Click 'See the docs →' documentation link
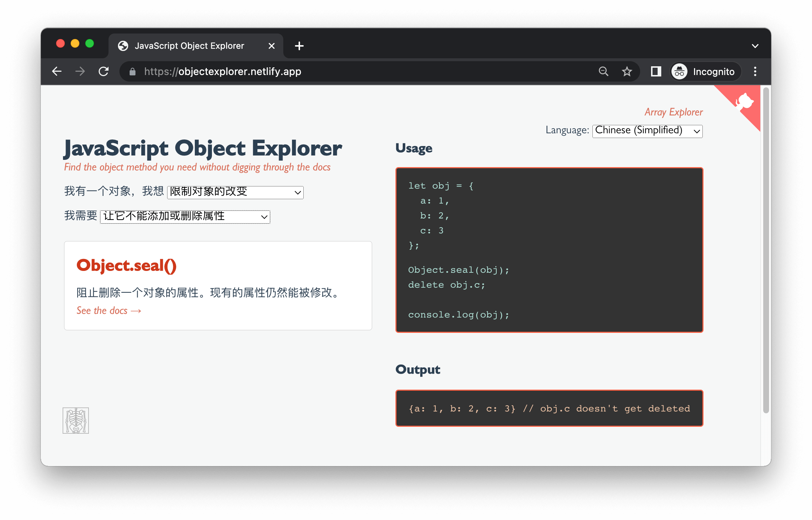Screen dimensions: 812x520 pyautogui.click(x=110, y=310)
